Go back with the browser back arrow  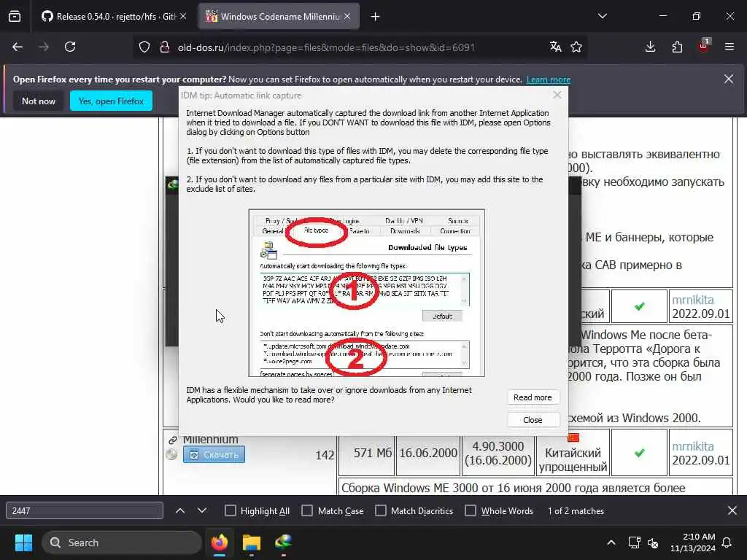coord(18,47)
